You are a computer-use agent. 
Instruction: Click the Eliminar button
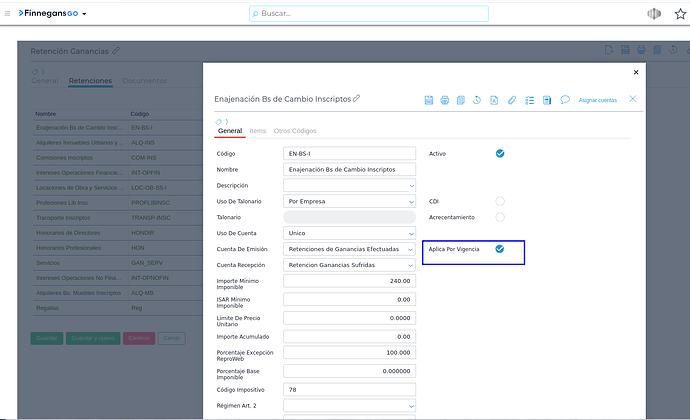click(x=139, y=338)
